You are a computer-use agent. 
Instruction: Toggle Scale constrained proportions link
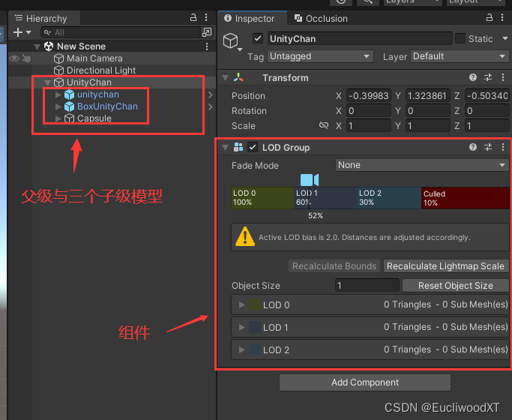point(324,125)
